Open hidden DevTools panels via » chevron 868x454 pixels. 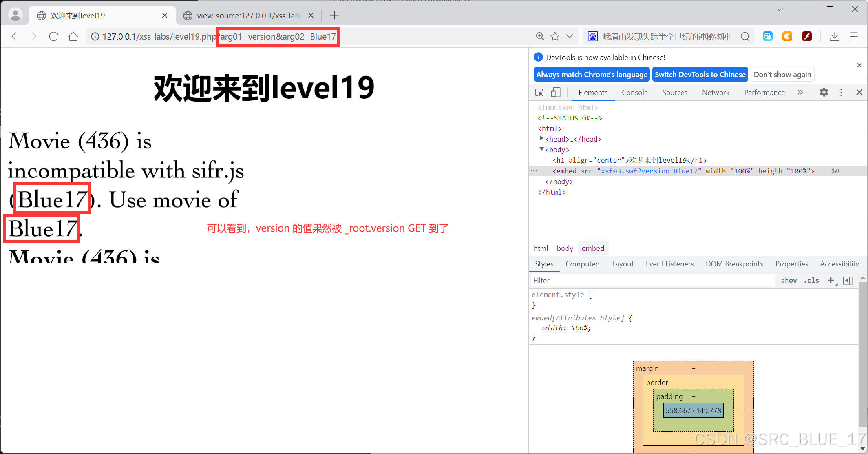pos(800,92)
